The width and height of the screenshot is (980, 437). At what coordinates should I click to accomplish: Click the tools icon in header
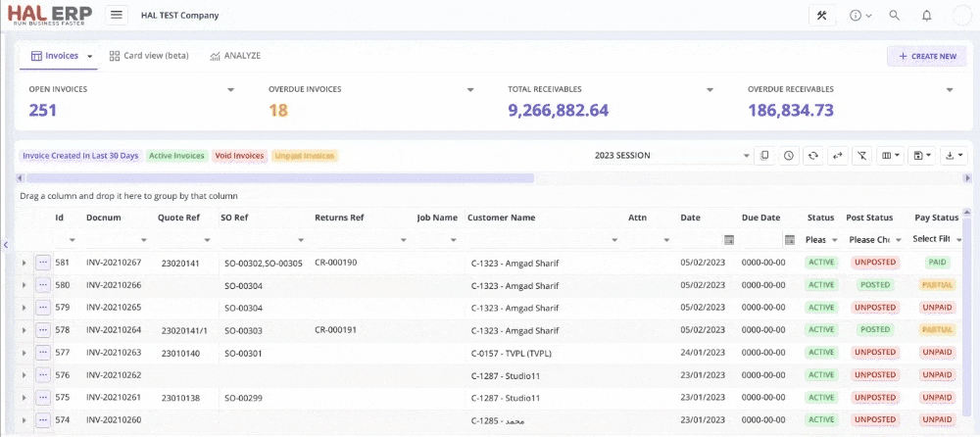click(x=821, y=16)
